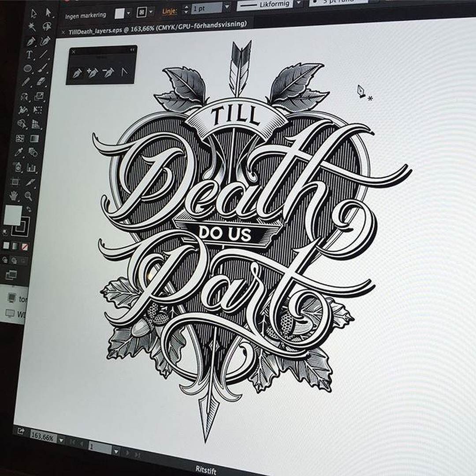Image resolution: width=476 pixels, height=476 pixels.
Task: Switch the paint mode to Gradient
Action: 15,245
